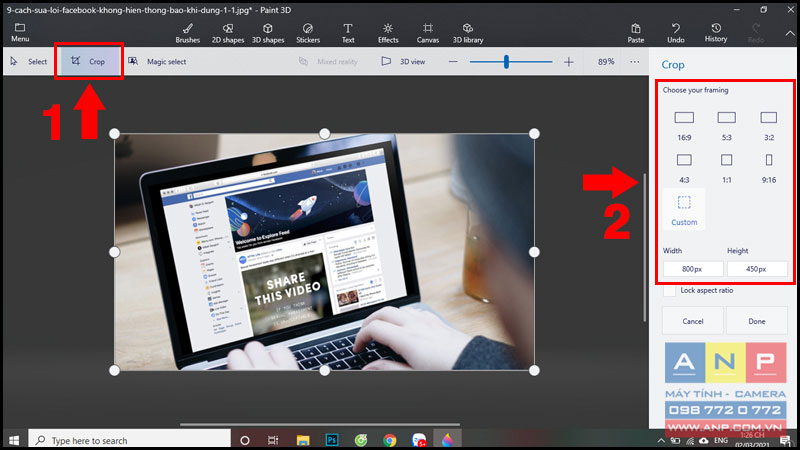Zoom in with the plus button
The image size is (800, 450).
(569, 62)
